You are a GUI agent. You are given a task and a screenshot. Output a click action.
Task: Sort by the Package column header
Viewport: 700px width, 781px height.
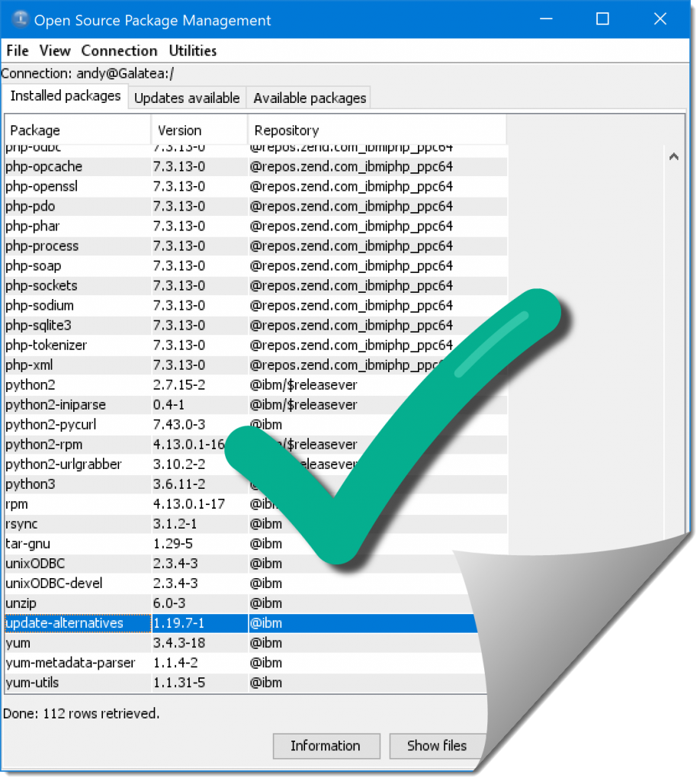[78, 130]
